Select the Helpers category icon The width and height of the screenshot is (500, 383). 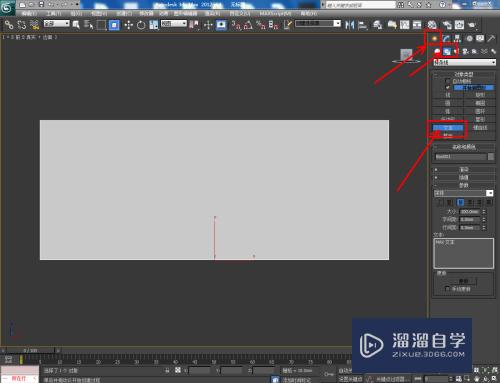pyautogui.click(x=475, y=51)
